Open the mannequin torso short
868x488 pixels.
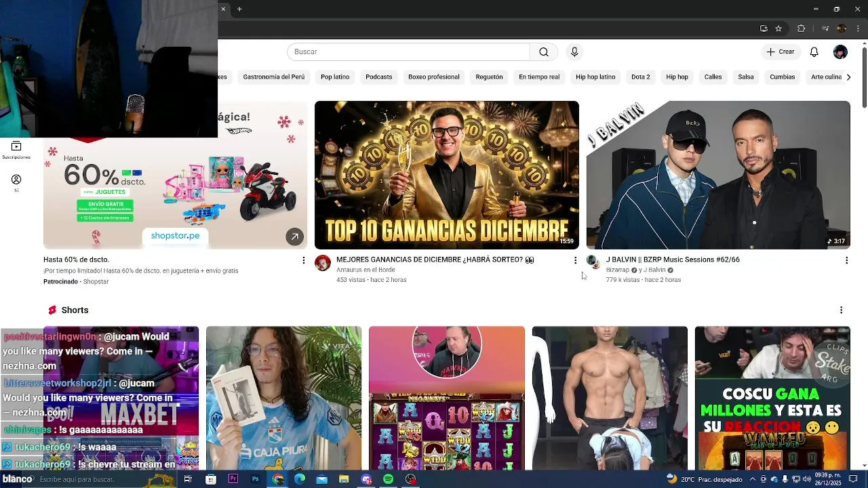610,398
